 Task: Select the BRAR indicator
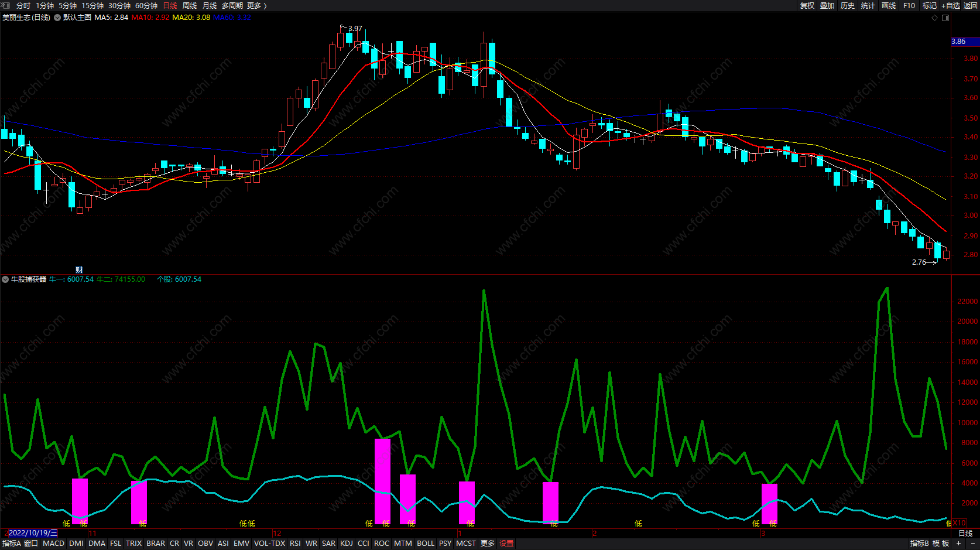tap(156, 544)
